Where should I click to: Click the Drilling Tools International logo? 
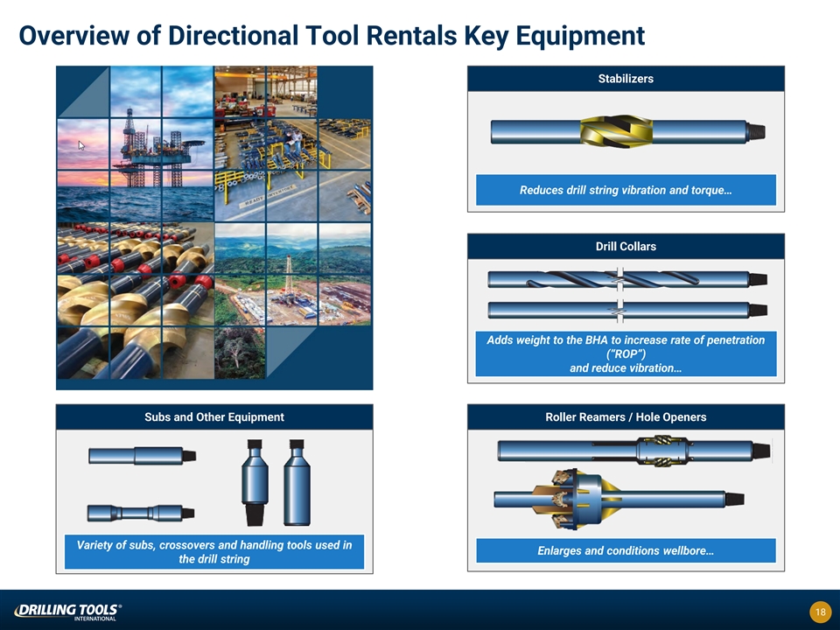click(68, 611)
